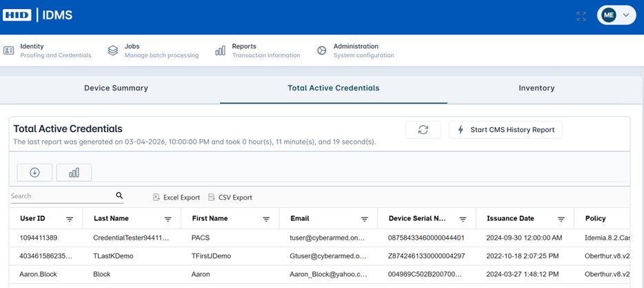Open filter for Device Serial column
The height and width of the screenshot is (288, 644).
[x=463, y=220]
